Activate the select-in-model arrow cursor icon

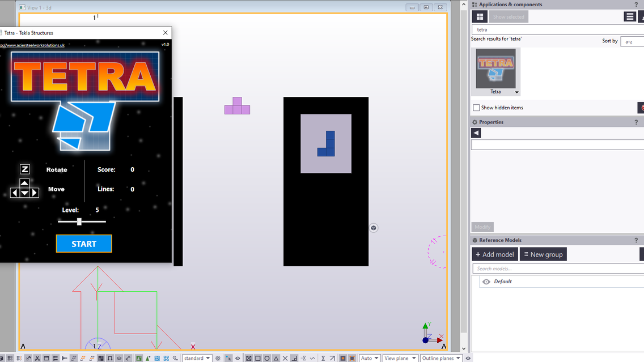click(228, 358)
